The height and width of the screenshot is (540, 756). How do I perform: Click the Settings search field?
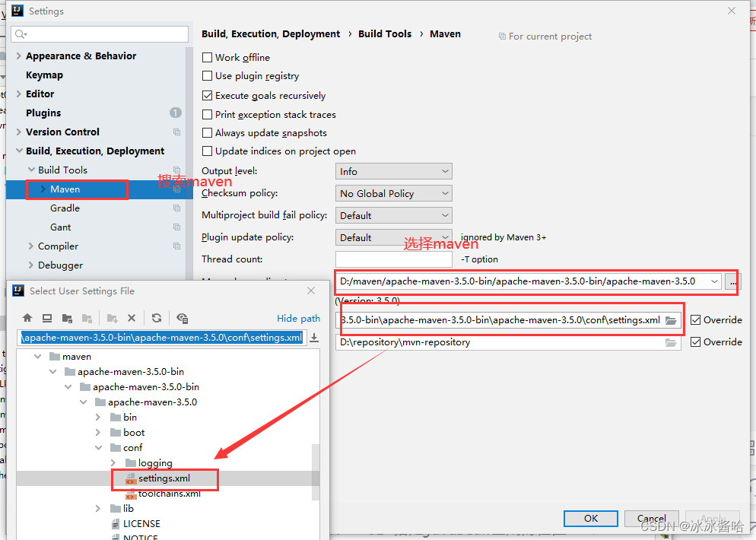point(100,33)
